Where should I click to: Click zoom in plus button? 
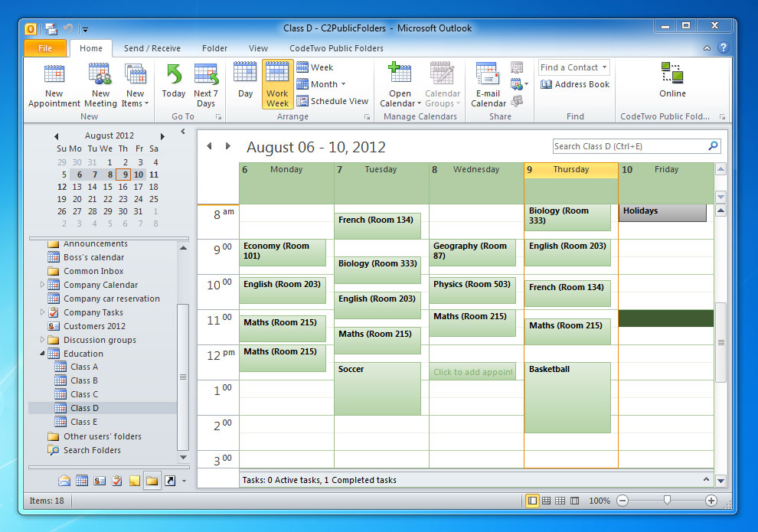[x=711, y=501]
